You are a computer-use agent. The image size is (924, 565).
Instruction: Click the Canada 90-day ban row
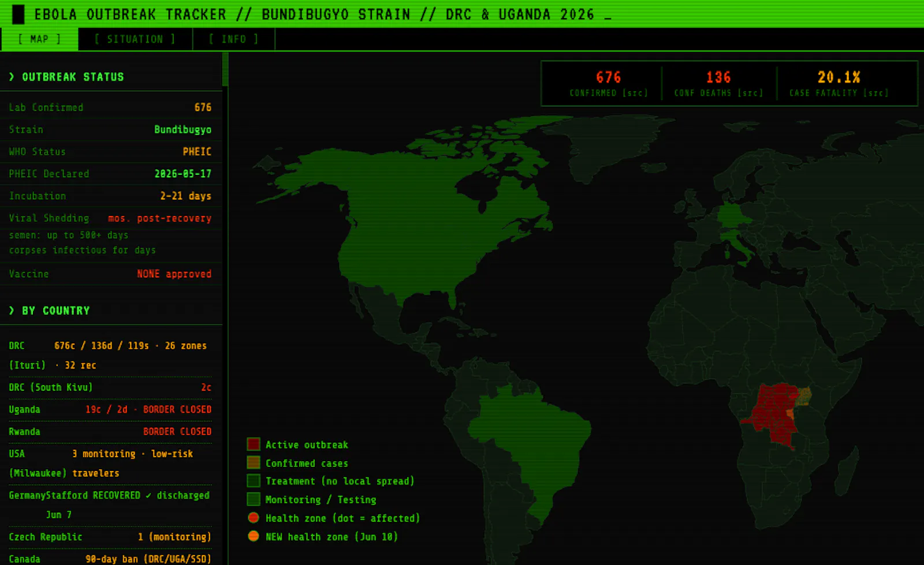110,557
